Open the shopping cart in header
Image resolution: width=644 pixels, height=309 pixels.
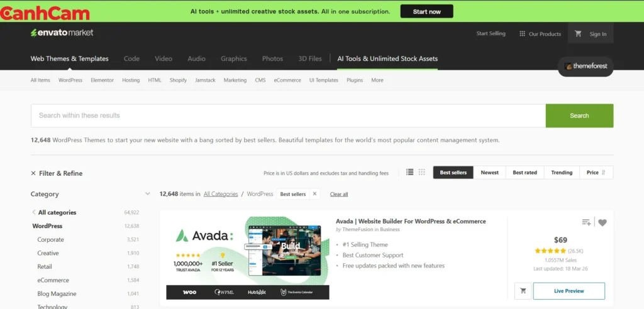point(579,34)
